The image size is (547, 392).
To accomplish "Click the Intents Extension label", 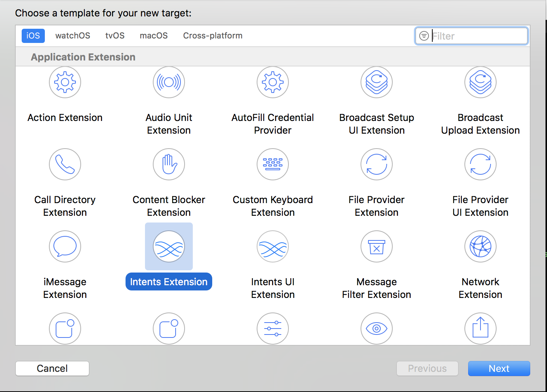I will [x=169, y=282].
